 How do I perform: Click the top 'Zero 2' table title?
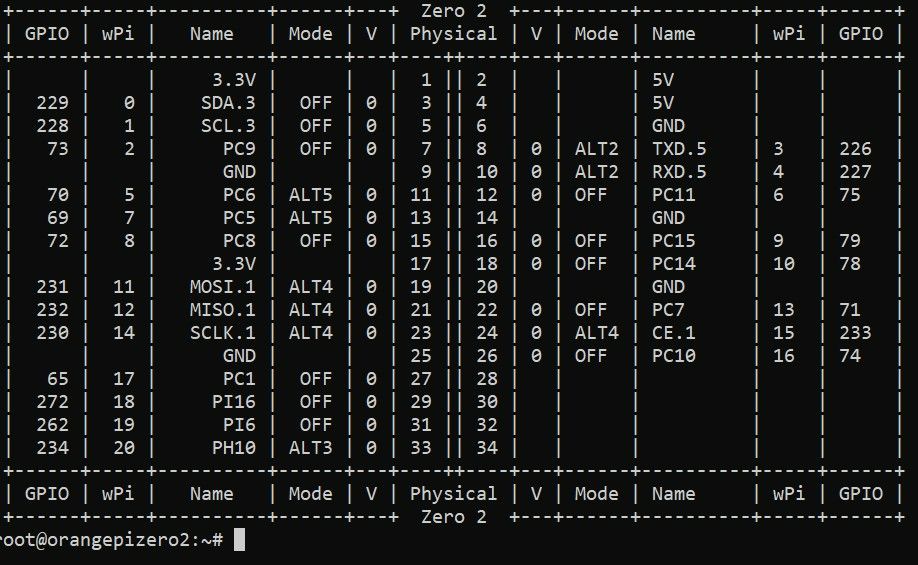[453, 10]
